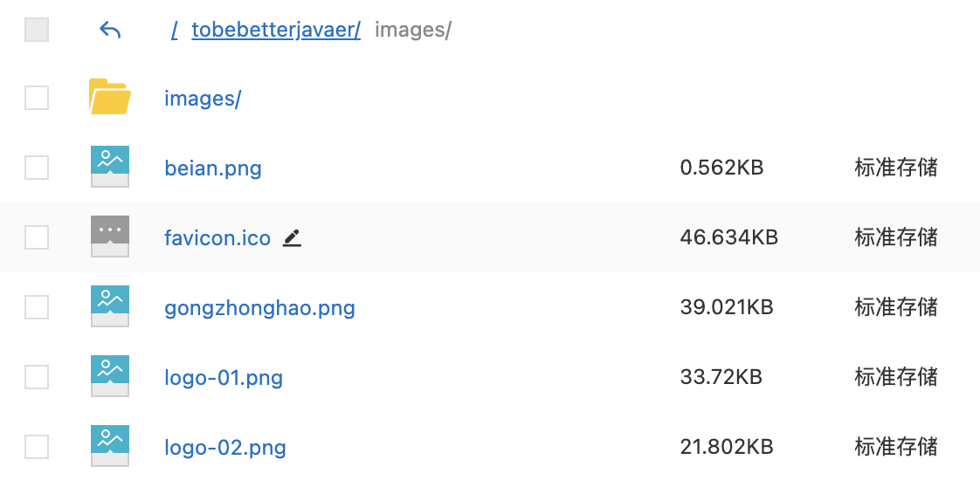
Task: Click the gray favicon.ico file icon
Action: tap(110, 237)
